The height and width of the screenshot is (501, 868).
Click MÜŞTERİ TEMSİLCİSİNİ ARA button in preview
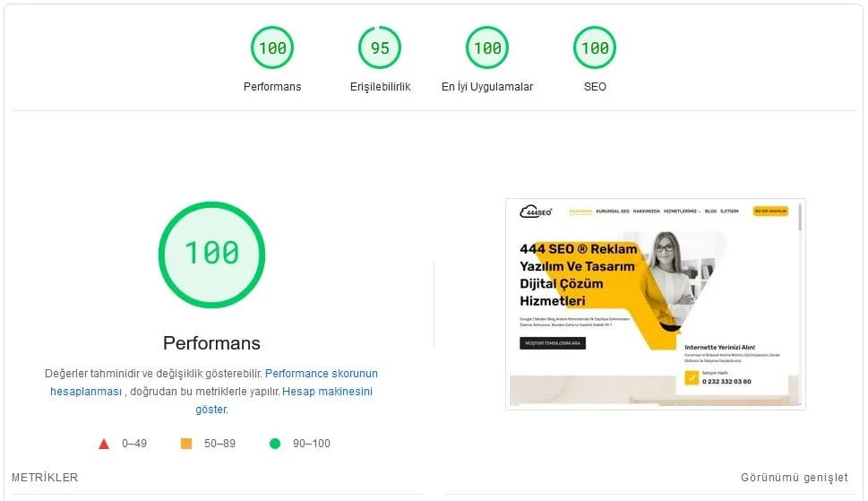pyautogui.click(x=553, y=343)
